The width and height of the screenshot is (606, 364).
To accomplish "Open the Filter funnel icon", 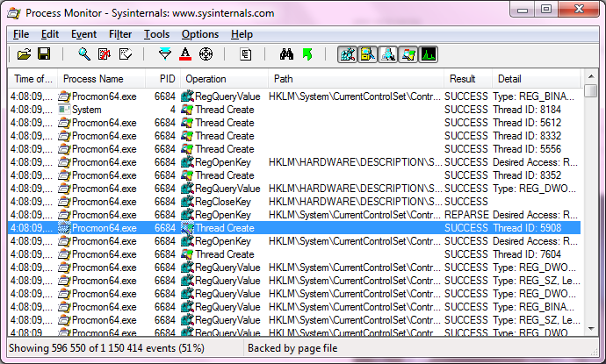I will tap(165, 54).
